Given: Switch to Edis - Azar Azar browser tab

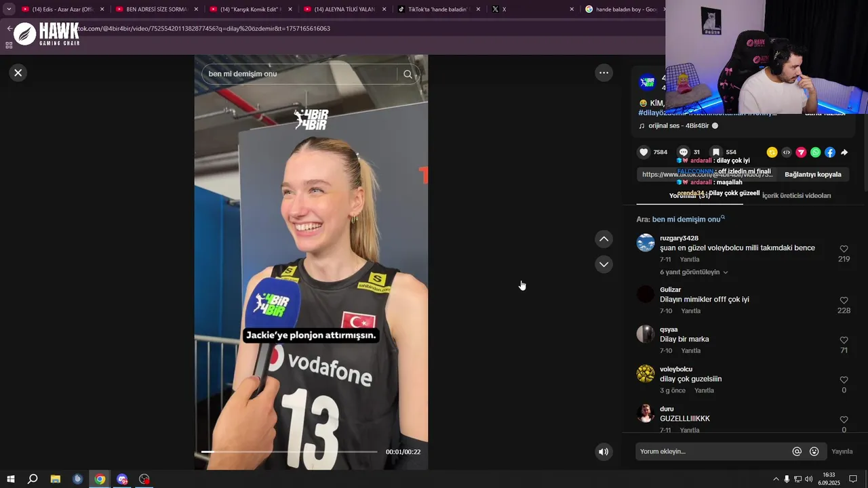Looking at the screenshot, I should tap(61, 9).
